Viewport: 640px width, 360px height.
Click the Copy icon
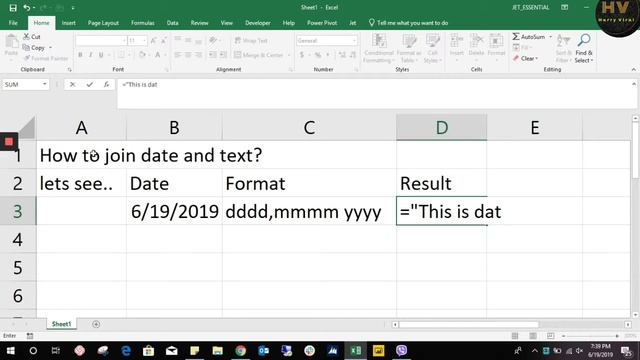26,47
